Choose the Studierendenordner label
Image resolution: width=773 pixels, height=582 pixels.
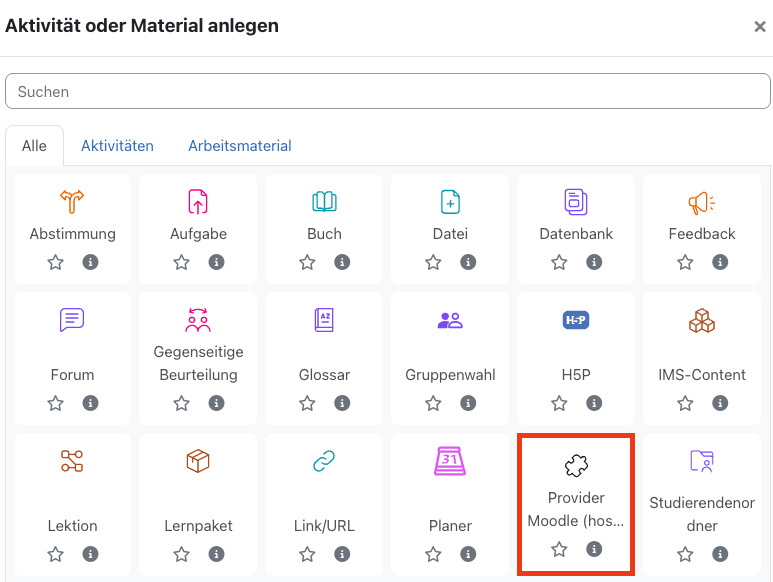(702, 514)
